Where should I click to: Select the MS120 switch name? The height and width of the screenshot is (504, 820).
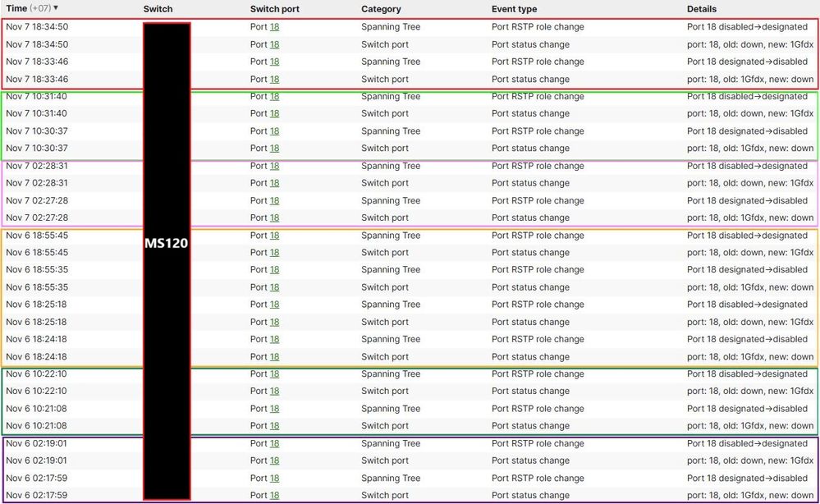pyautogui.click(x=166, y=244)
